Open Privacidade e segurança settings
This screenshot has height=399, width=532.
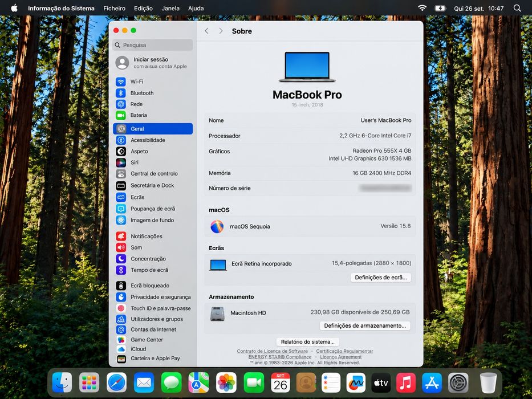[x=153, y=297]
